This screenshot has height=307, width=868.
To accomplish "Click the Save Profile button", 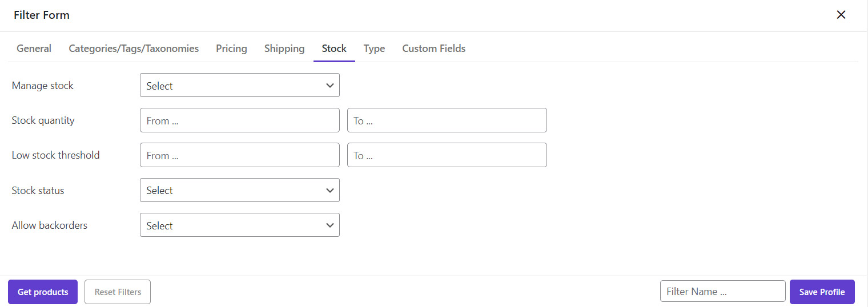I will point(822,292).
